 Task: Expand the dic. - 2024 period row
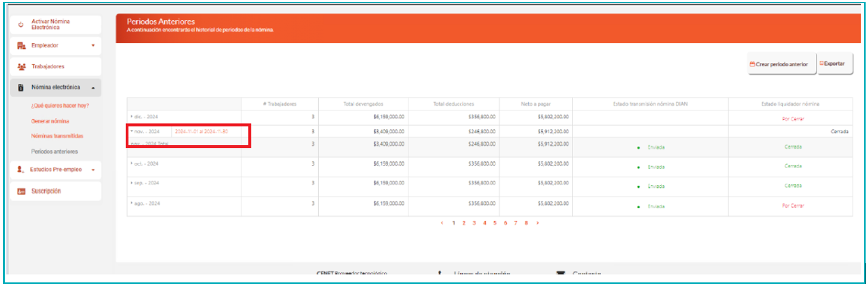(x=132, y=117)
